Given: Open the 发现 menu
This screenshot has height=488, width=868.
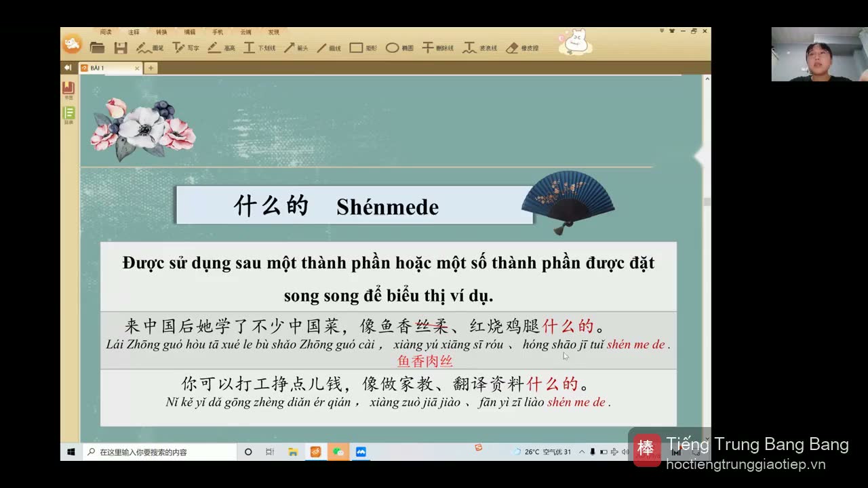Looking at the screenshot, I should click(273, 32).
